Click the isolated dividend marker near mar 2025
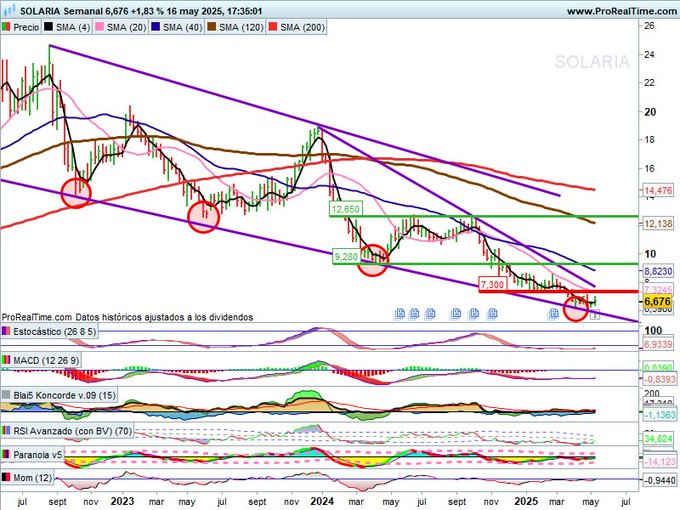The width and height of the screenshot is (680, 510). pyautogui.click(x=554, y=313)
